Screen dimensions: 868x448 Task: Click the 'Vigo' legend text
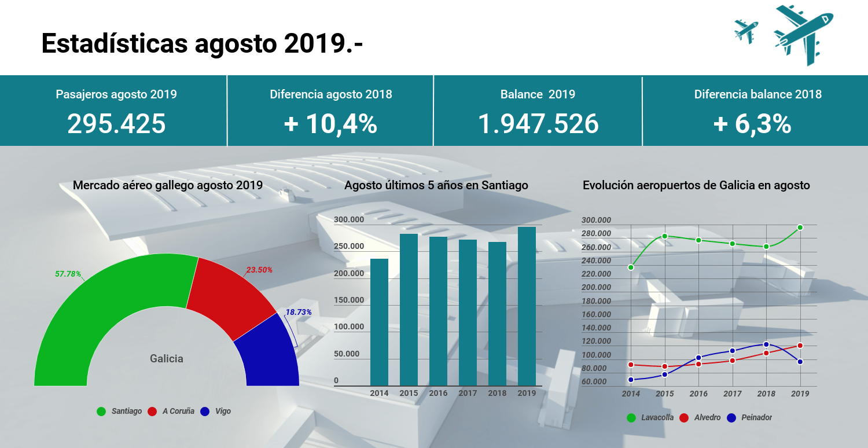click(223, 412)
